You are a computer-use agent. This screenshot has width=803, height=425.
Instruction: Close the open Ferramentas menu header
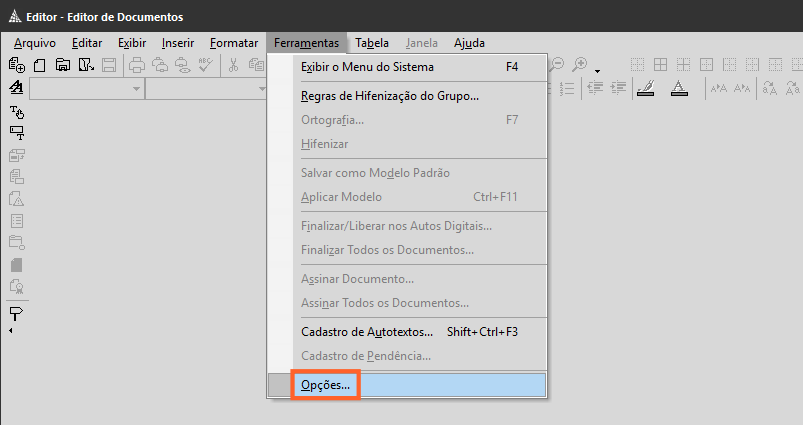click(306, 43)
